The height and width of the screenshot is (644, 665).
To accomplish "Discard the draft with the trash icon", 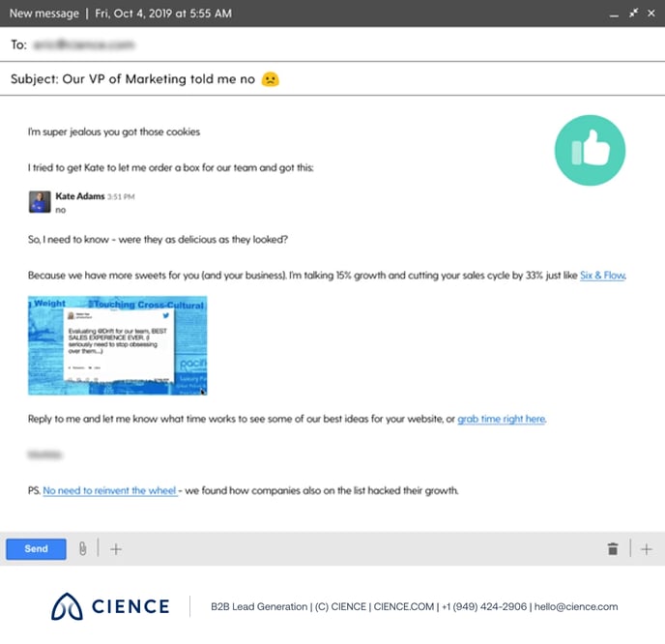I will click(613, 549).
